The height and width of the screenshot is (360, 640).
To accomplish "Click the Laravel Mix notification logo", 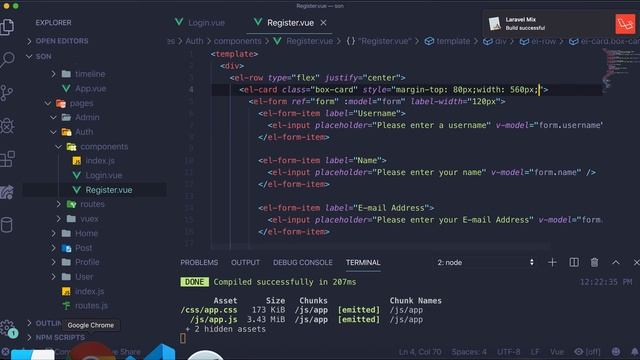I will coord(625,24).
